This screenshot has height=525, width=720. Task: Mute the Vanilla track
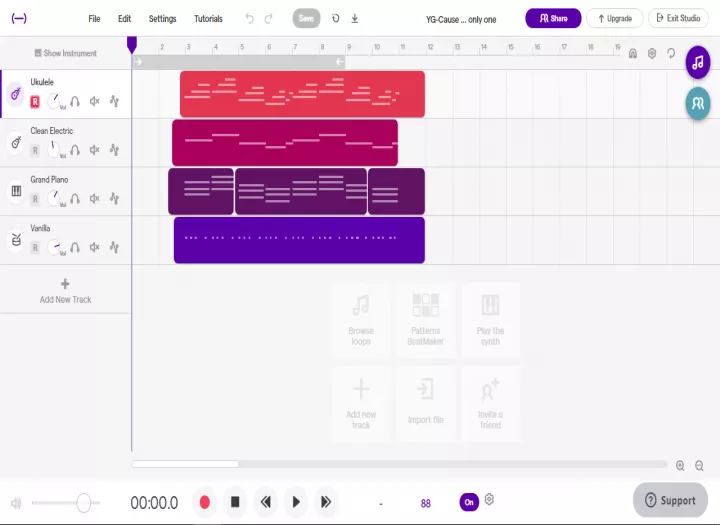point(95,247)
